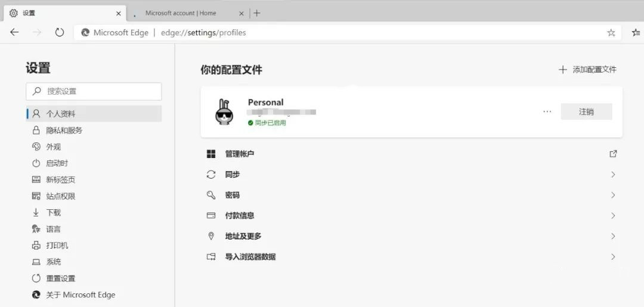Open 管理帐户 row
Image resolution: width=644 pixels, height=307 pixels.
(x=411, y=154)
